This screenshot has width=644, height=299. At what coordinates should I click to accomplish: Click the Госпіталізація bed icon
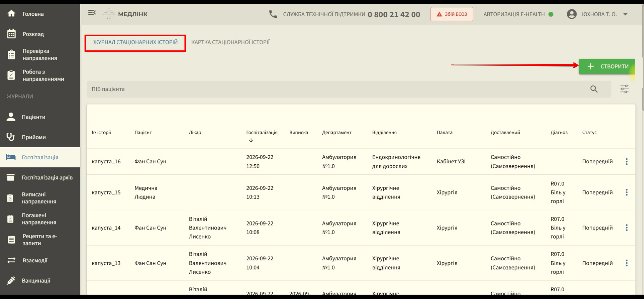coord(11,157)
